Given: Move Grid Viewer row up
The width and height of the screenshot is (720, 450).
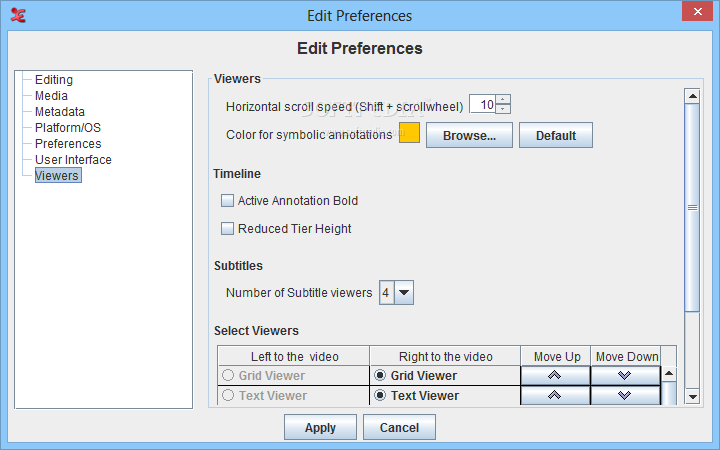Looking at the screenshot, I should pos(555,376).
